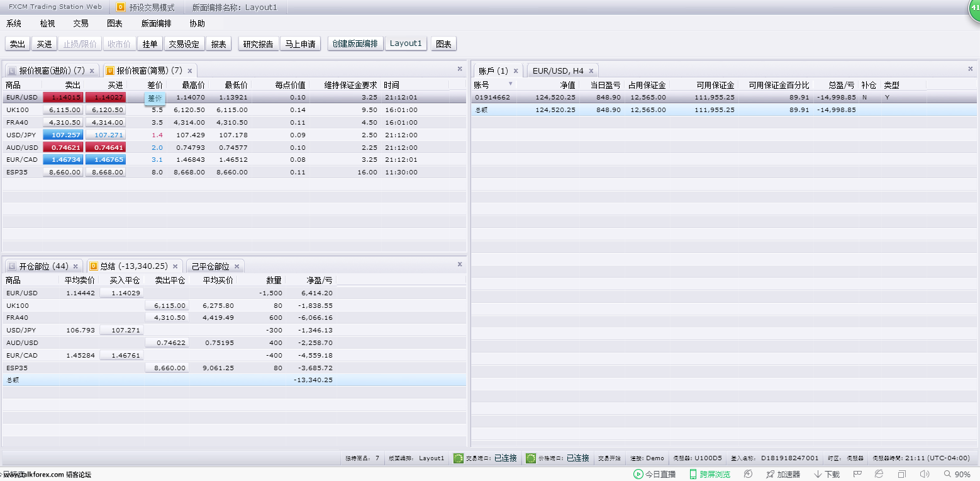
Task: Click the 创建版面编排 button
Action: click(355, 43)
